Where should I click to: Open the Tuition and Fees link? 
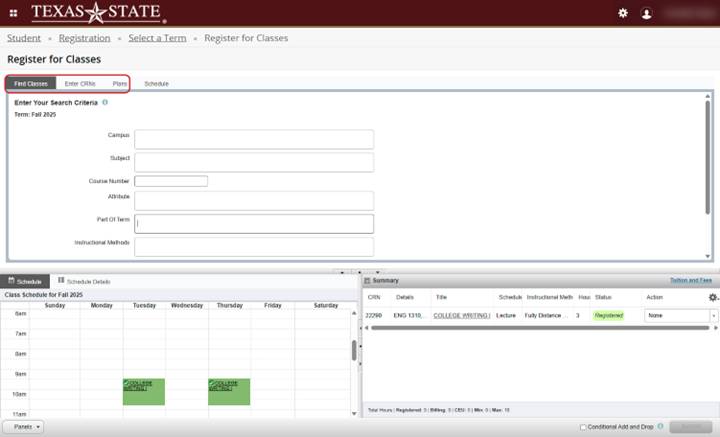point(692,281)
